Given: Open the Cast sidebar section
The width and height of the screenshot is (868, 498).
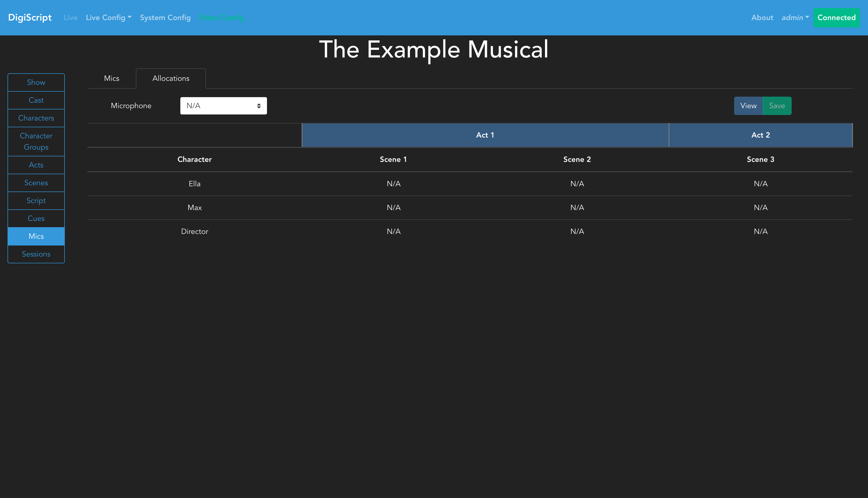Looking at the screenshot, I should point(36,100).
